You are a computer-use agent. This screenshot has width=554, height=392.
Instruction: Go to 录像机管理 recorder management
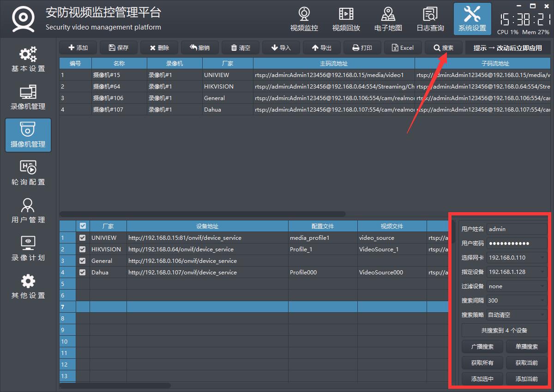[x=28, y=97]
